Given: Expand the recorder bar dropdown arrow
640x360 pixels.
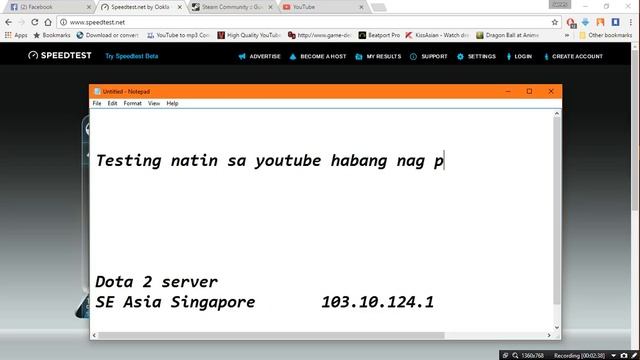Looking at the screenshot, I should 613,356.
